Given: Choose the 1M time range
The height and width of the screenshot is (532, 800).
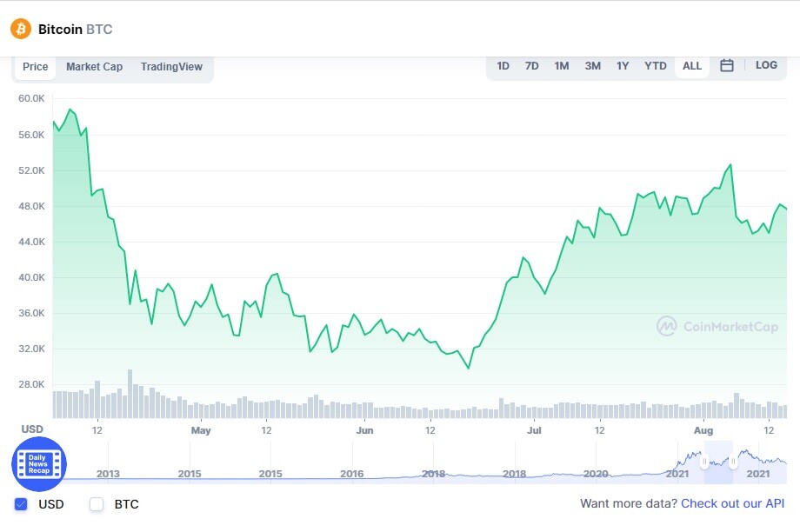Looking at the screenshot, I should coord(561,66).
